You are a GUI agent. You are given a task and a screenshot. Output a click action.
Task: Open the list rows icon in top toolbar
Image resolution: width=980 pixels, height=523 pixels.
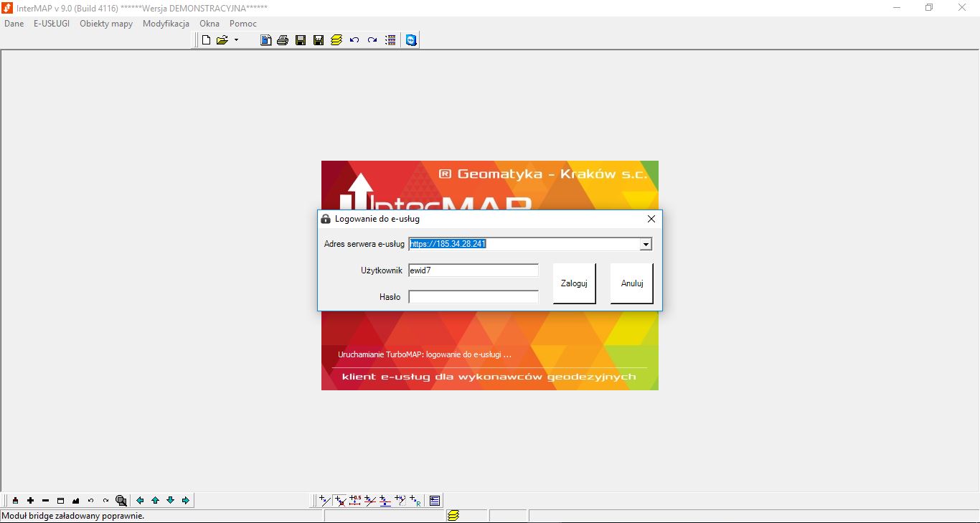pyautogui.click(x=391, y=40)
